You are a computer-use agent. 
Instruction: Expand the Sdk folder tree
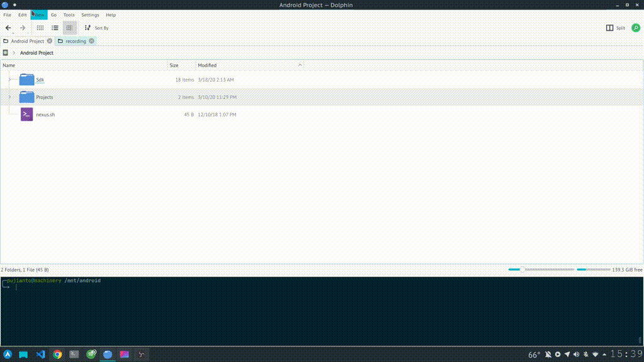click(x=9, y=80)
